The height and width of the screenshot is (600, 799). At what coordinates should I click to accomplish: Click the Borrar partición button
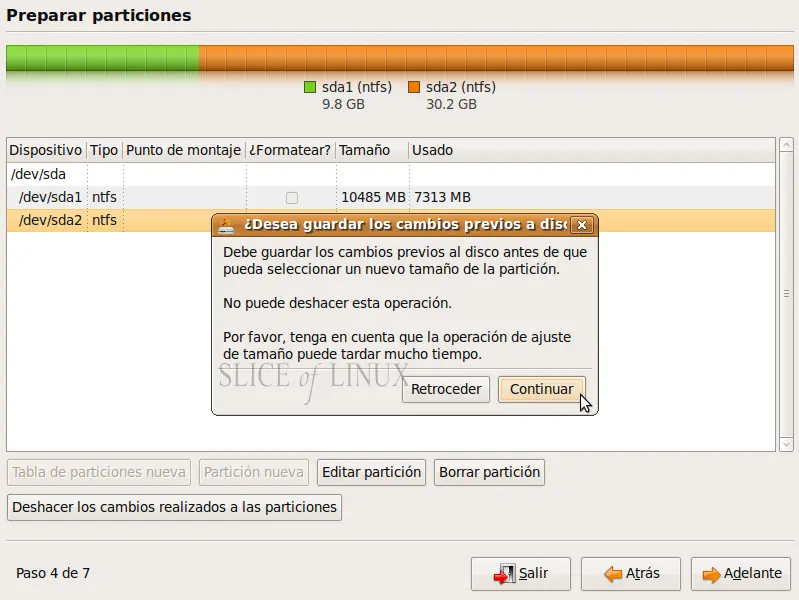[489, 473]
